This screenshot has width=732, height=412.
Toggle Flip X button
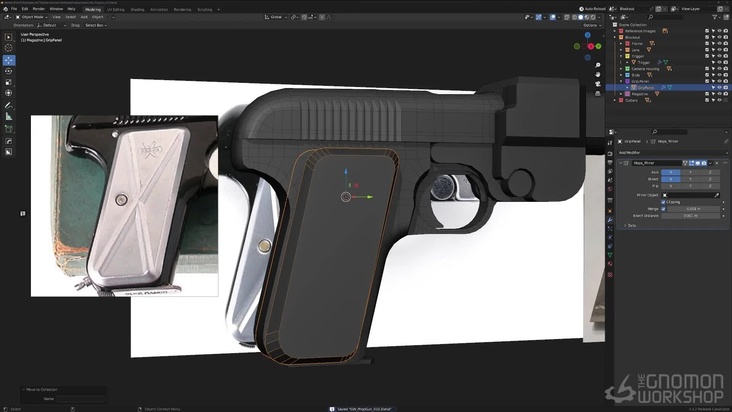tap(671, 186)
